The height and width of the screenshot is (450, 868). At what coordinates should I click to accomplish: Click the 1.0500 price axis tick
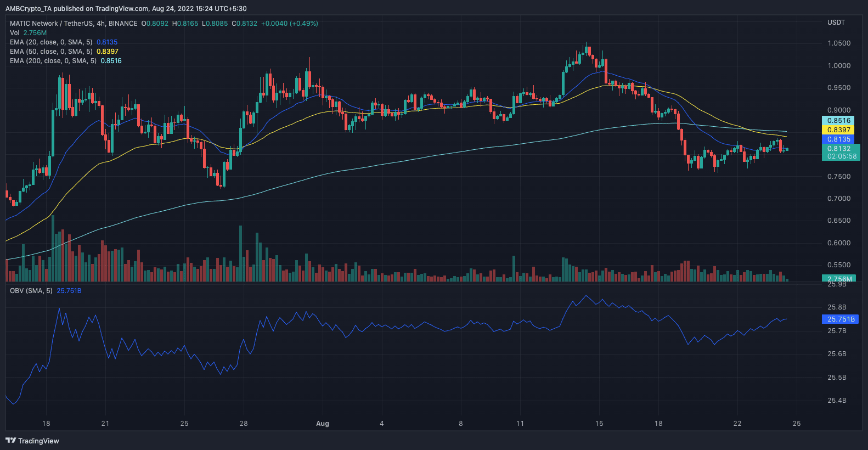pyautogui.click(x=839, y=43)
